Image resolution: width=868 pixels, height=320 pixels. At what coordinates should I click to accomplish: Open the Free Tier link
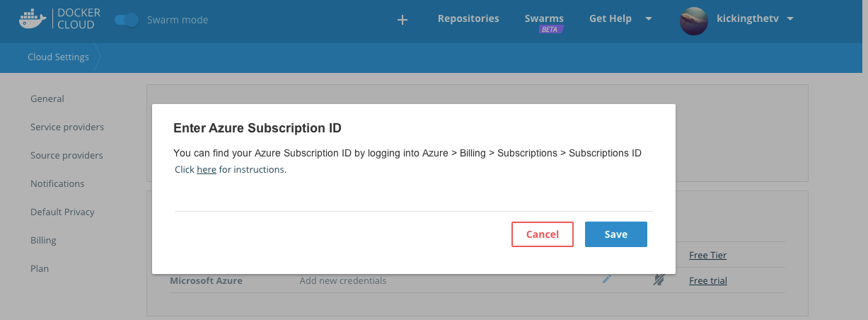coord(708,255)
